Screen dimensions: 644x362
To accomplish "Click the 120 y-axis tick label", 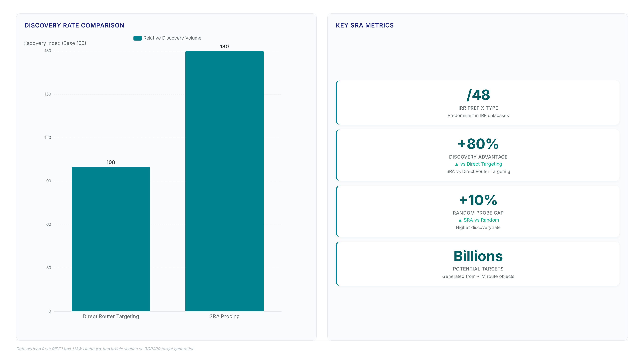I will (x=48, y=138).
